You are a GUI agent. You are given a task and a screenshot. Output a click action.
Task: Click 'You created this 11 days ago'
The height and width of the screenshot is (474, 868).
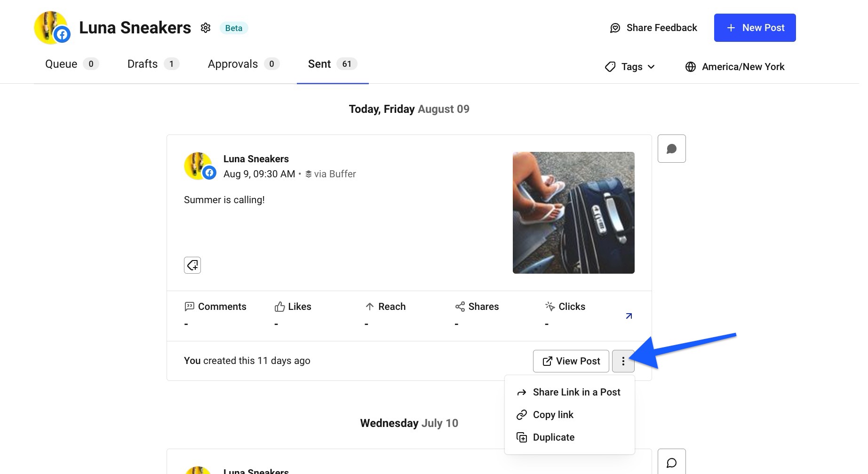(247, 361)
